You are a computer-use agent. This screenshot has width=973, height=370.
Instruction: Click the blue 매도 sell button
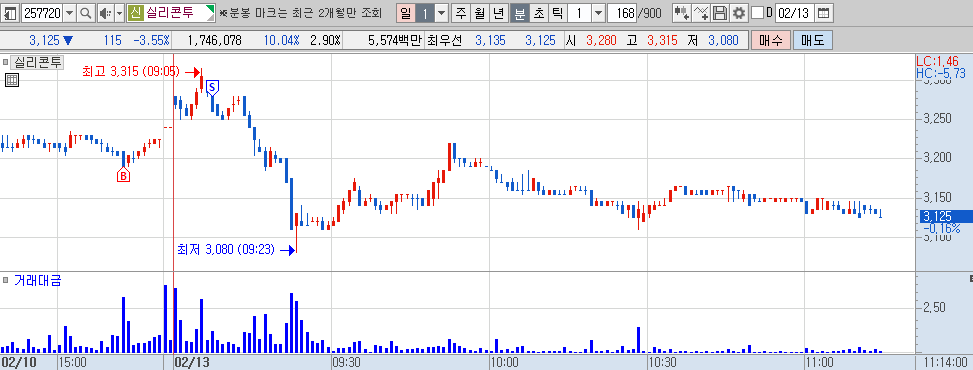[x=812, y=41]
